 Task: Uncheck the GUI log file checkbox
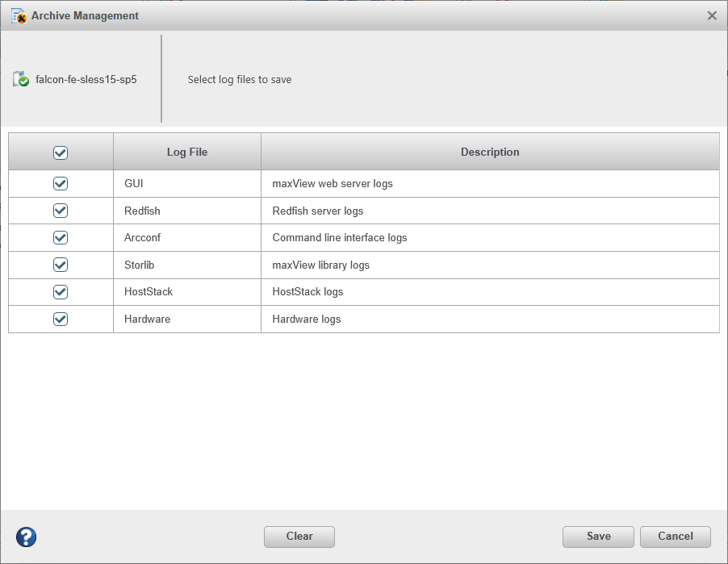(x=61, y=183)
